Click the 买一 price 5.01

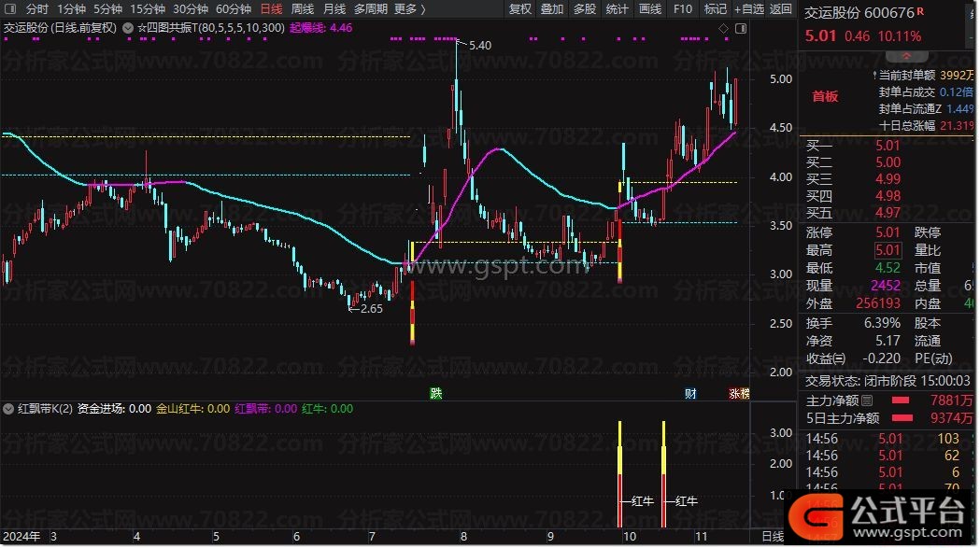click(888, 146)
